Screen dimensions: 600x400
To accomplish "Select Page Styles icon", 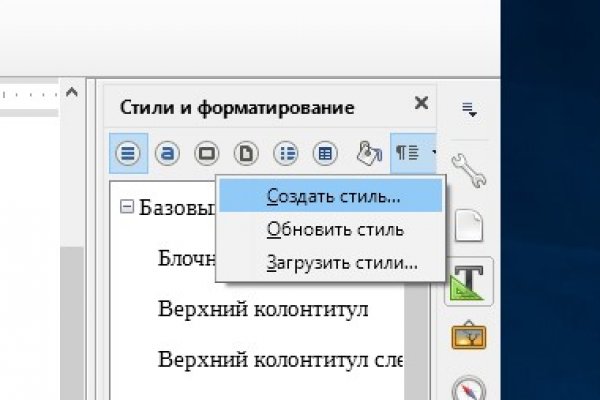I will click(246, 153).
